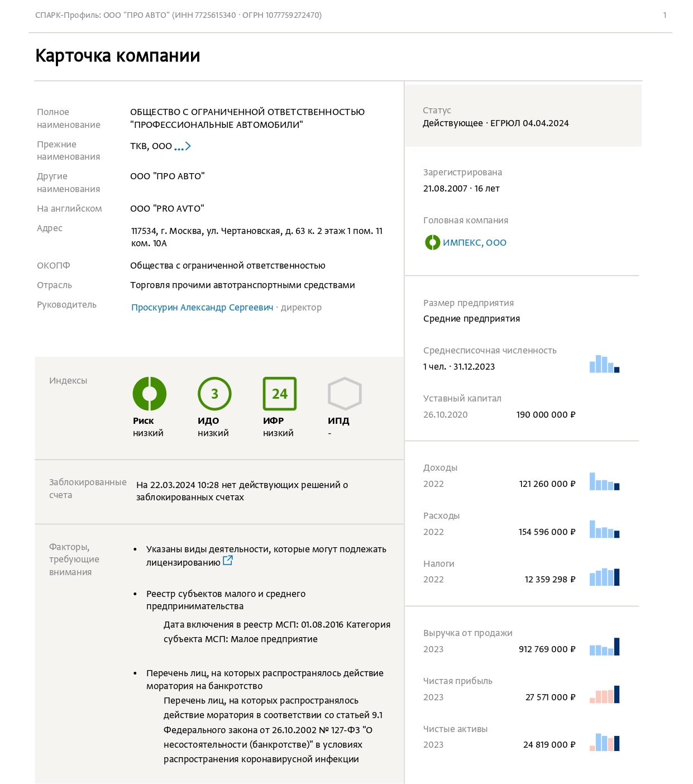Click the blocked accounts notice dated 22.03.2024
693x784 pixels.
[x=242, y=491]
